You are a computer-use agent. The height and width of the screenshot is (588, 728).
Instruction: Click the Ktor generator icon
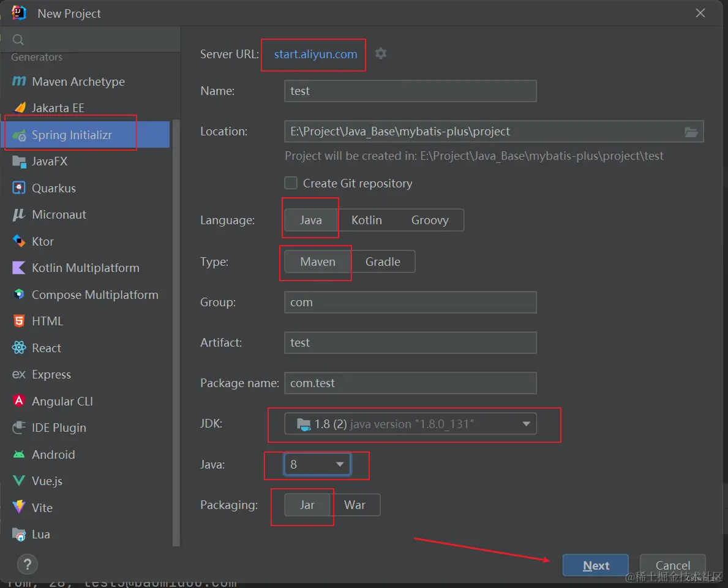pyautogui.click(x=19, y=241)
